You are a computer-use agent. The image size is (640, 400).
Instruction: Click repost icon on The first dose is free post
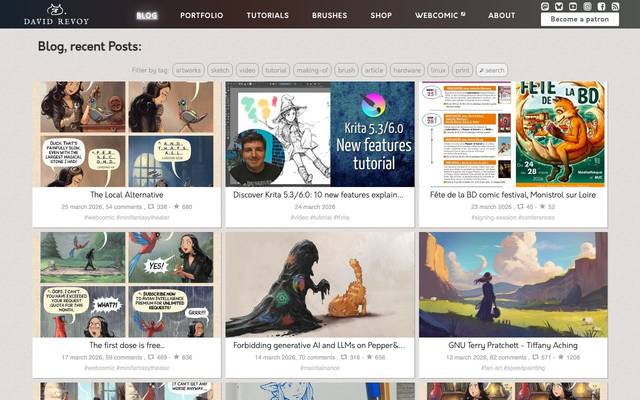pyautogui.click(x=151, y=357)
